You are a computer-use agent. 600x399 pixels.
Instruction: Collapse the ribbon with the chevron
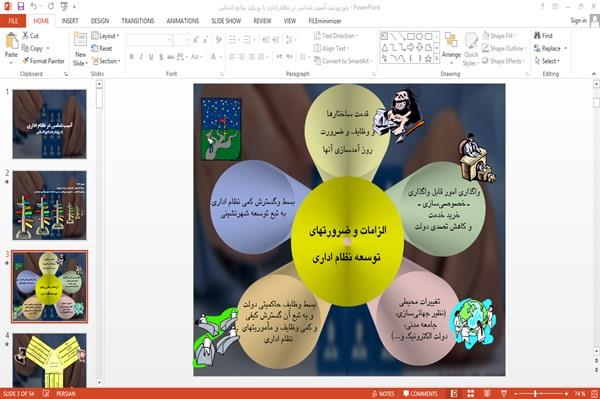pos(594,74)
